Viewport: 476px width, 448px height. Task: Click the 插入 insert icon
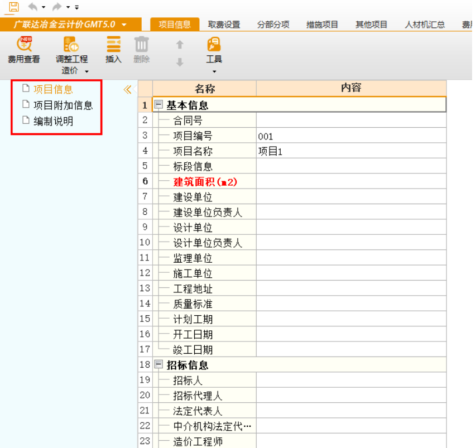pyautogui.click(x=113, y=45)
